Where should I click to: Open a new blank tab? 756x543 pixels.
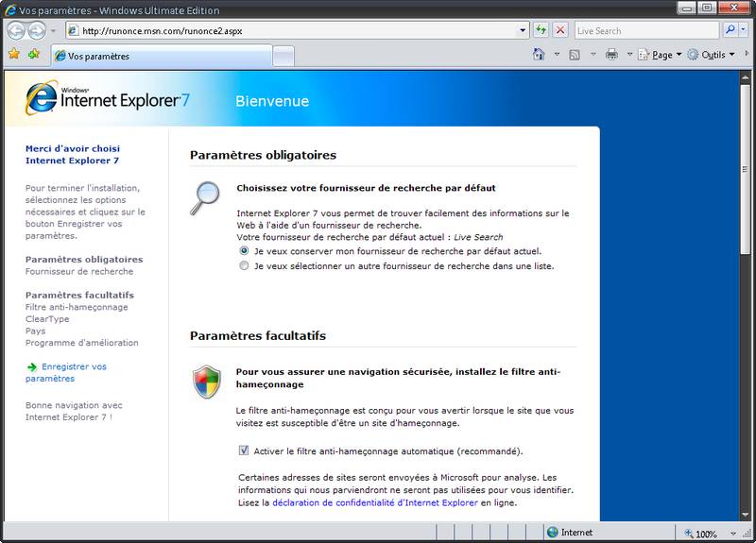tap(283, 57)
